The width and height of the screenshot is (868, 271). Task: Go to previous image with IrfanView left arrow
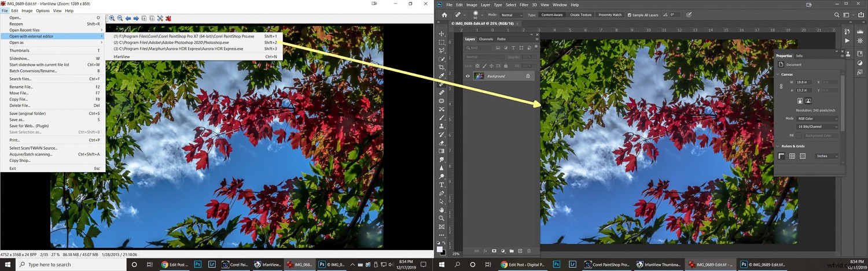click(128, 18)
